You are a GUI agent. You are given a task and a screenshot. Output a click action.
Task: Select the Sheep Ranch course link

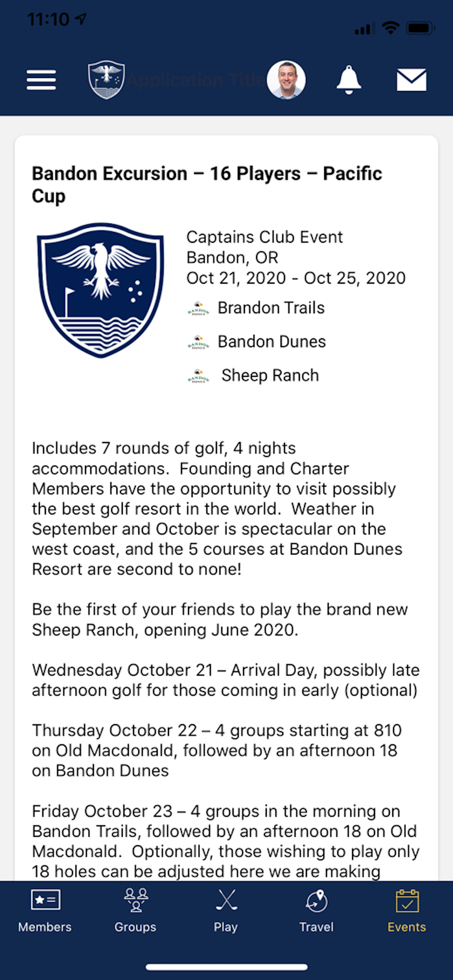coord(270,375)
